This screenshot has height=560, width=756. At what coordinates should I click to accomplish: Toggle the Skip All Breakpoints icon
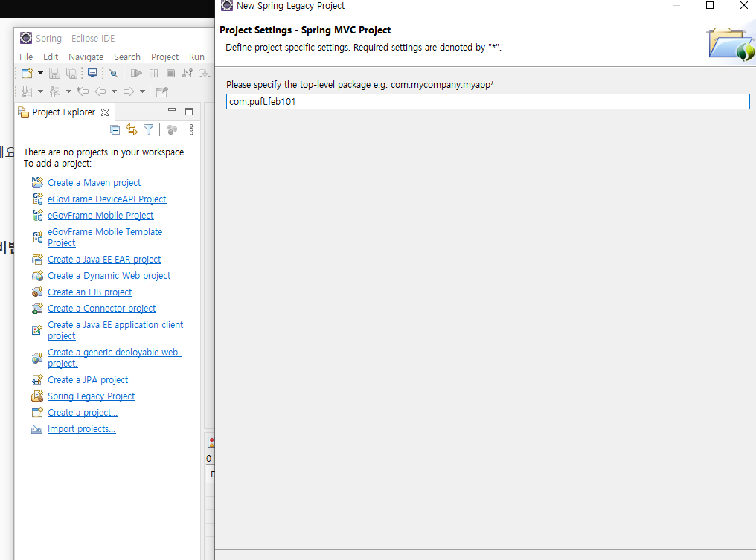(x=113, y=73)
